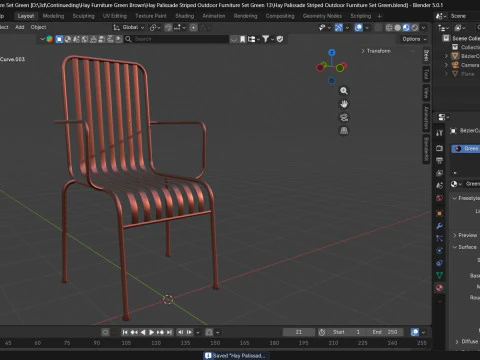Add a new workspace with plus button

click(x=379, y=16)
